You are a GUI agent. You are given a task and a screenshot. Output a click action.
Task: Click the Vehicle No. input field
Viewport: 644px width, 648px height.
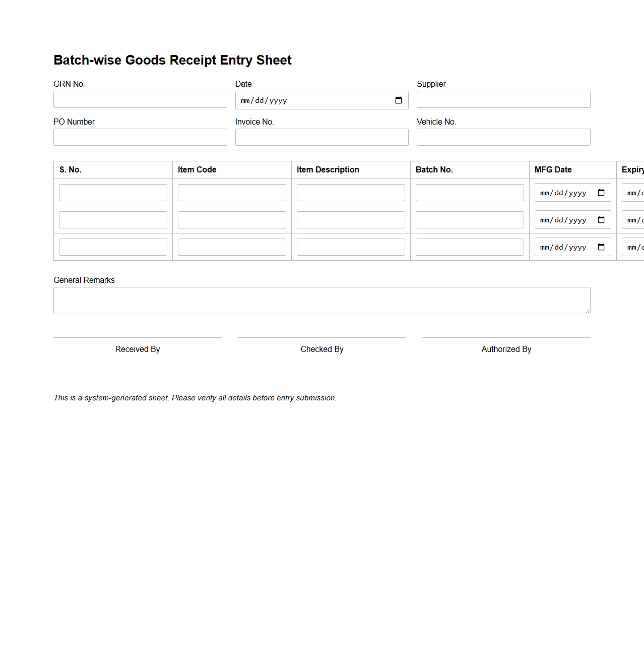(503, 137)
